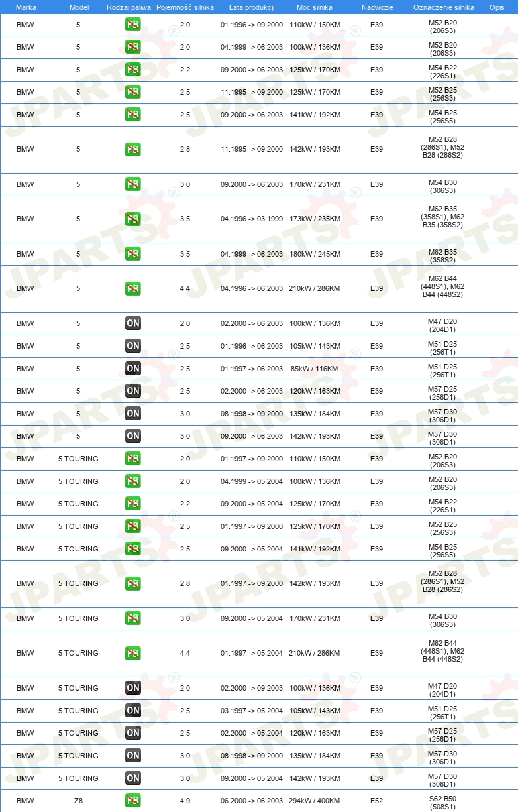Image resolution: width=518 pixels, height=812 pixels.
Task: Click the petrol icon in the 180kW / 245KM row
Action: click(133, 254)
